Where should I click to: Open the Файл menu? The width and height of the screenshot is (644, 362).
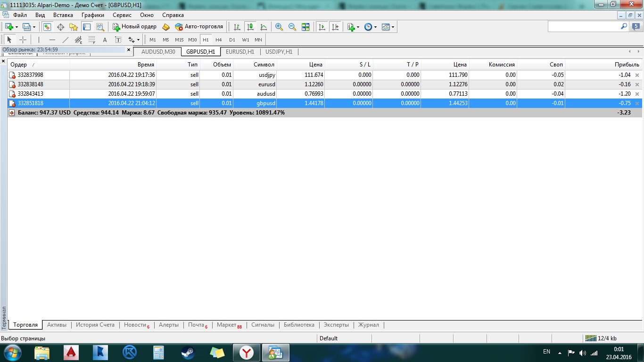point(20,15)
